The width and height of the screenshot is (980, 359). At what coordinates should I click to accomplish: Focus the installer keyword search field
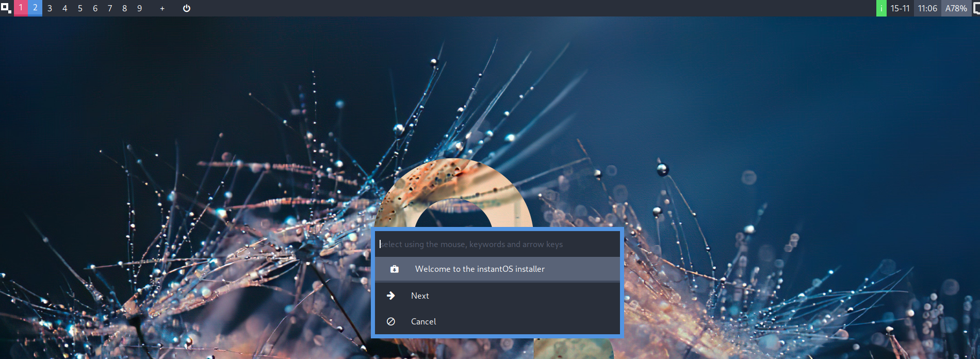coord(497,244)
